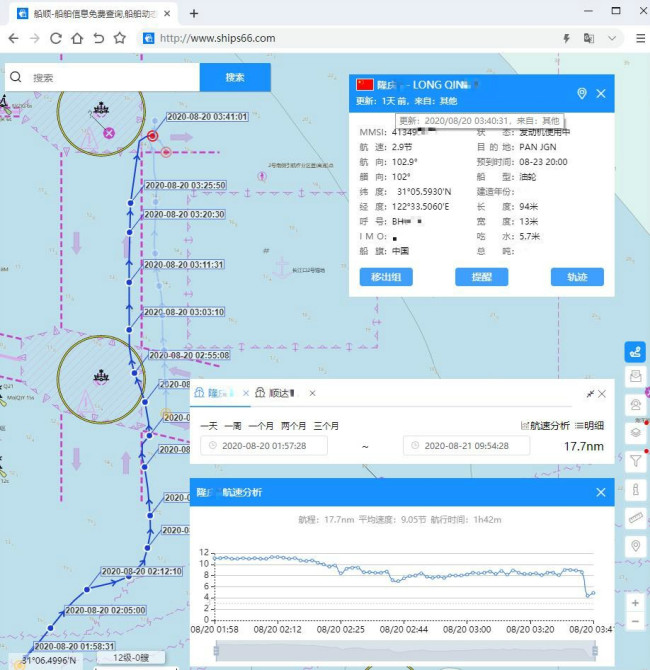Click destination text PAN JGN
The image size is (650, 670).
pos(538,147)
